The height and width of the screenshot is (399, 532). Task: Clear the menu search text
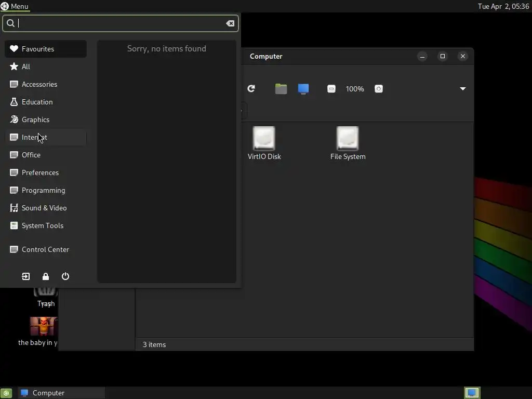click(x=230, y=23)
